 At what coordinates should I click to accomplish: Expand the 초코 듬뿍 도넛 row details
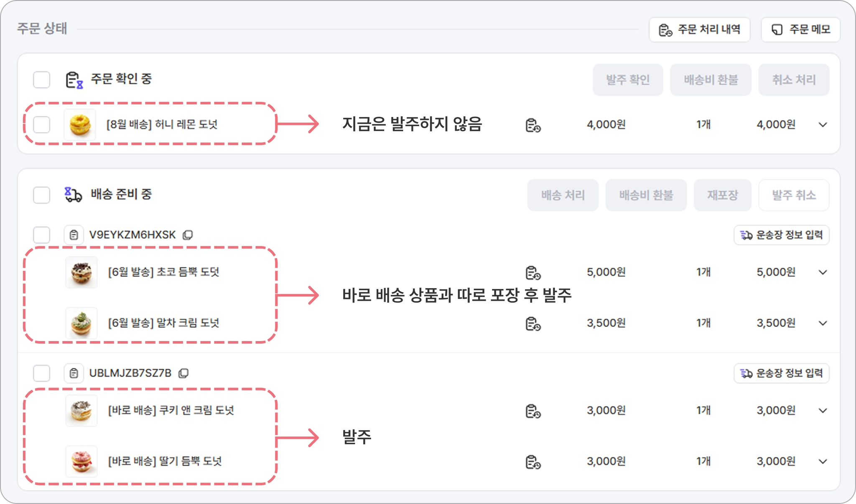(x=823, y=273)
